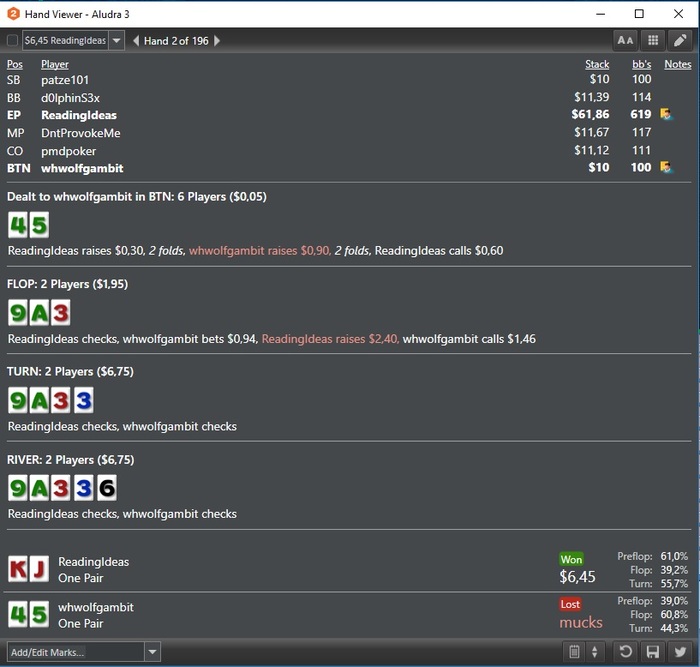This screenshot has height=667, width=700.
Task: Click the blue 3 turn card
Action: click(x=83, y=400)
